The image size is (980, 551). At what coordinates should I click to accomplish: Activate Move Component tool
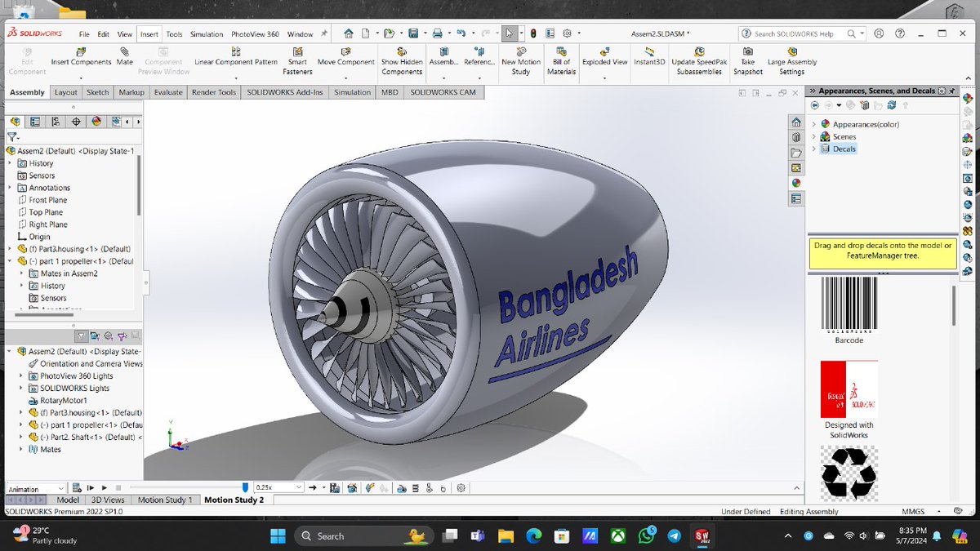[x=345, y=56]
